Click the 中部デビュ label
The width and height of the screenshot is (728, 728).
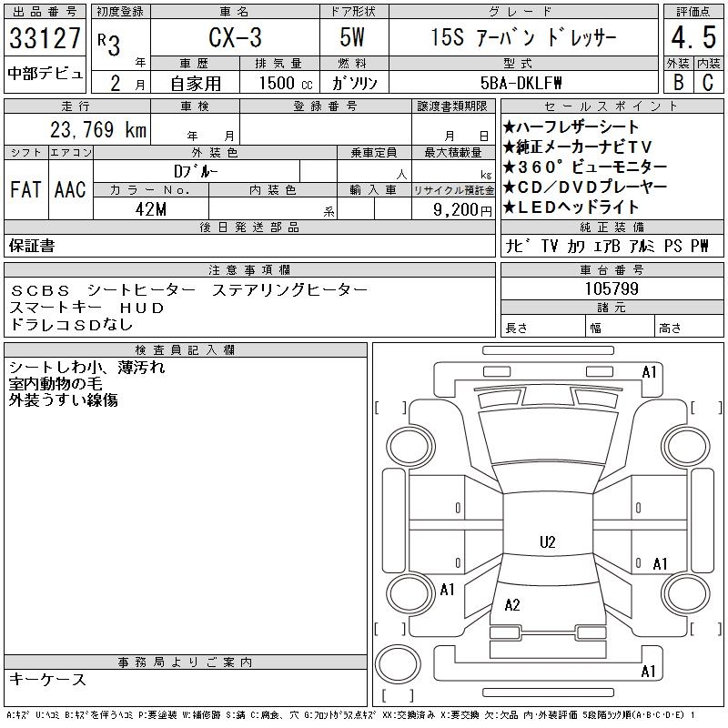[45, 74]
